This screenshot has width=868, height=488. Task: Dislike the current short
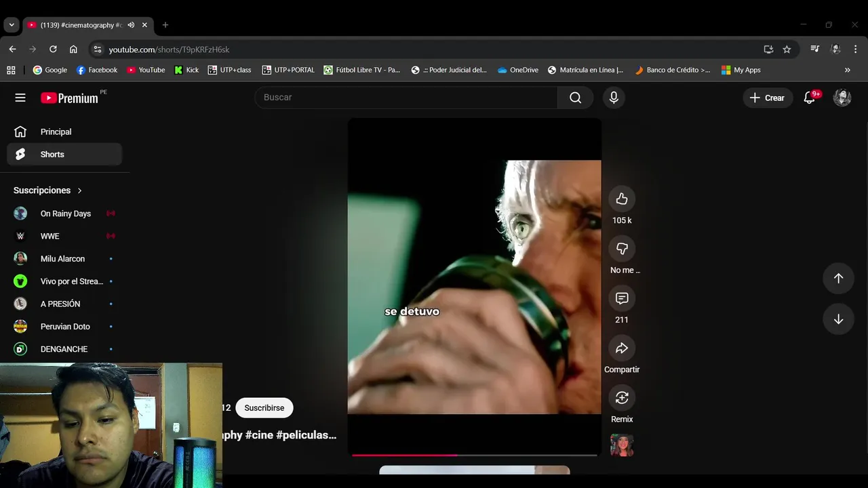pos(622,249)
